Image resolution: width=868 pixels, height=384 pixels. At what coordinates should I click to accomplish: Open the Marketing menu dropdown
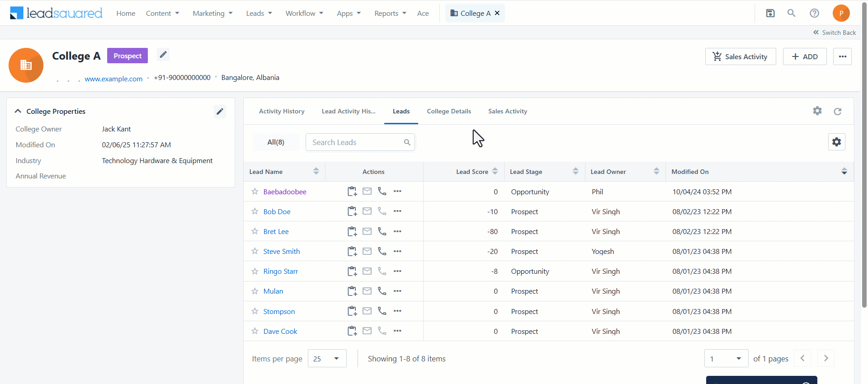click(x=212, y=14)
